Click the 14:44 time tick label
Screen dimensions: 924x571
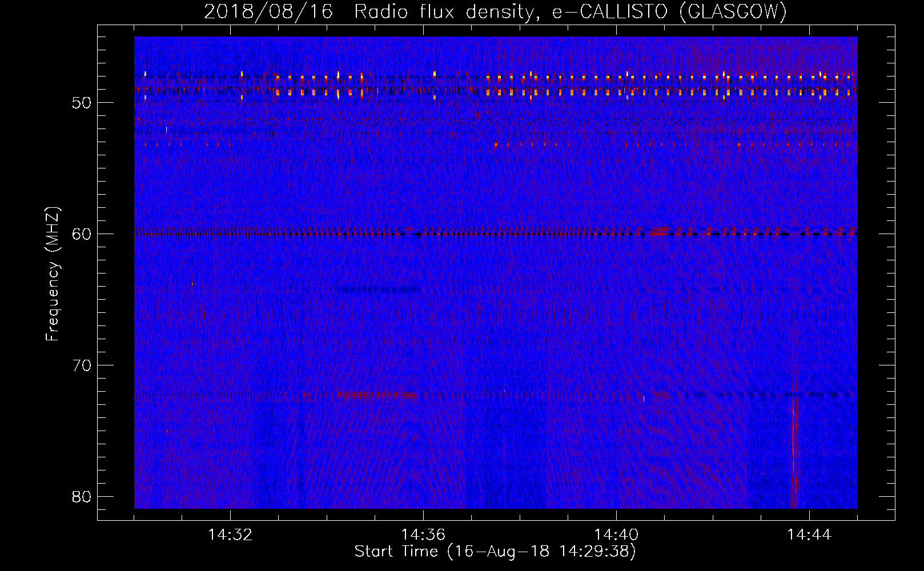point(809,535)
